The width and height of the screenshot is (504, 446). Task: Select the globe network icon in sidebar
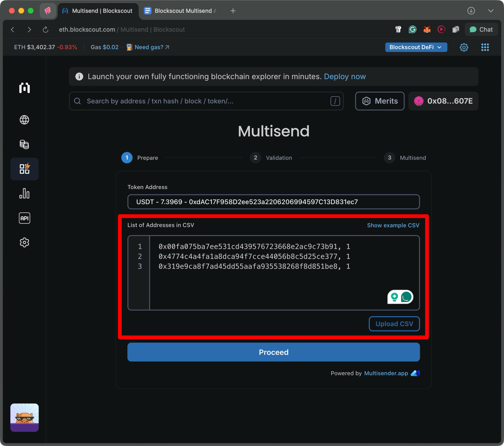(24, 120)
